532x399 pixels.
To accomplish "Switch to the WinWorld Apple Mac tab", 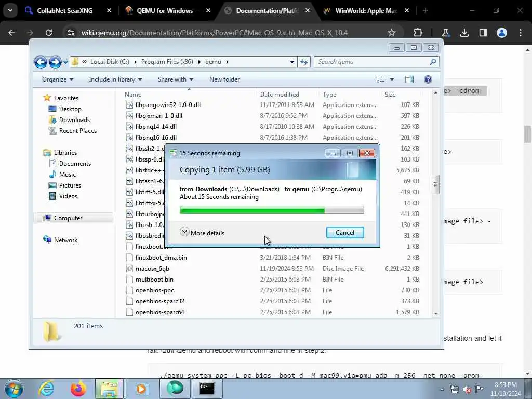I will coord(366,11).
